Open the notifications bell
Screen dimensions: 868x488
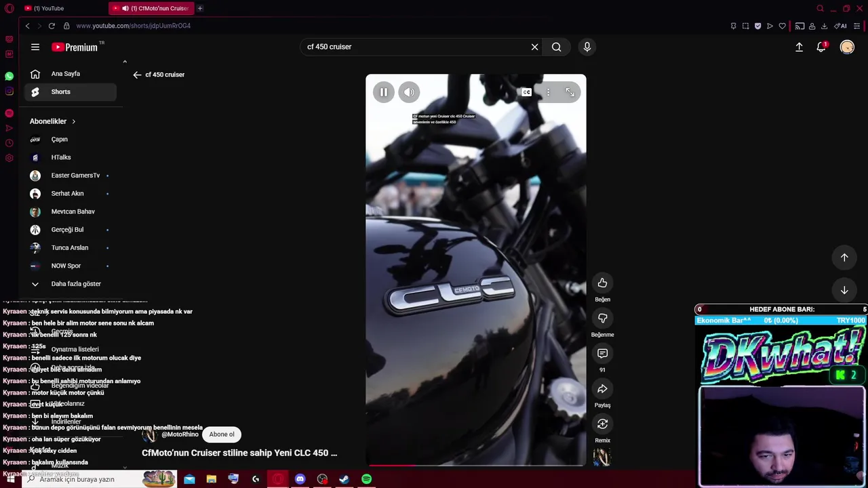(x=821, y=47)
